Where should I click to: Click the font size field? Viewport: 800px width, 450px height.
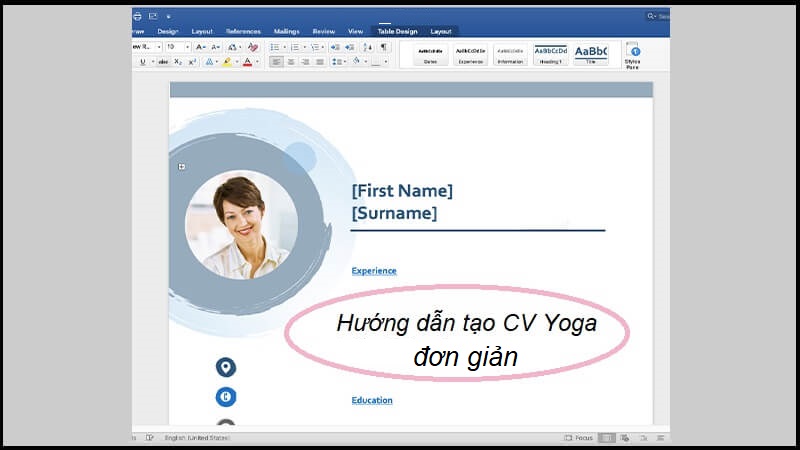pos(174,47)
